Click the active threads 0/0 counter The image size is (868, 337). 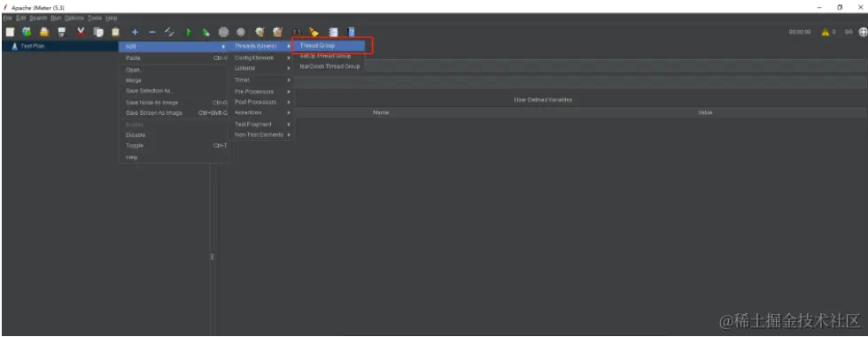[x=849, y=33]
